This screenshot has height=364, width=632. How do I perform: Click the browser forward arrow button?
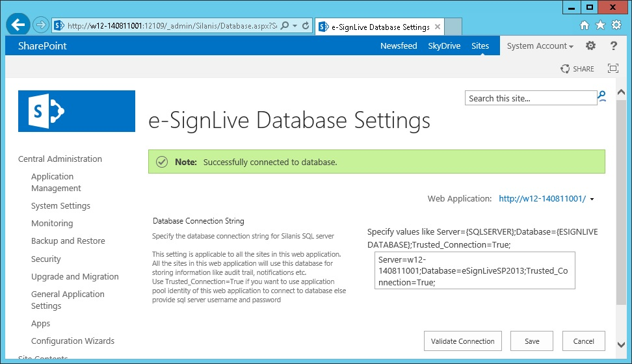point(40,25)
